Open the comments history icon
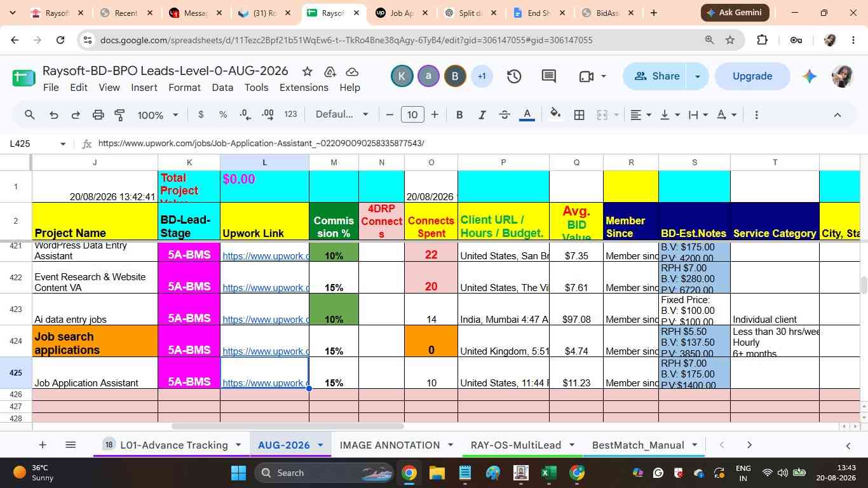Image resolution: width=868 pixels, height=488 pixels. click(x=549, y=76)
